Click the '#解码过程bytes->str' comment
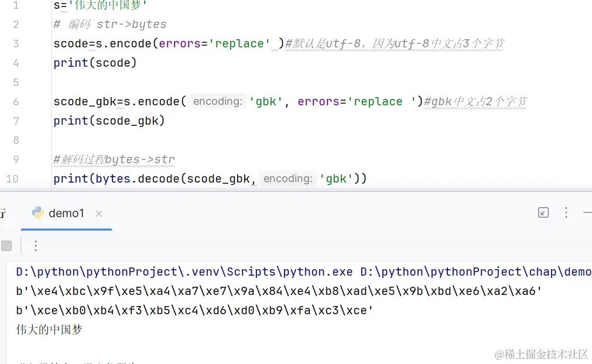592x364 pixels. pos(114,160)
